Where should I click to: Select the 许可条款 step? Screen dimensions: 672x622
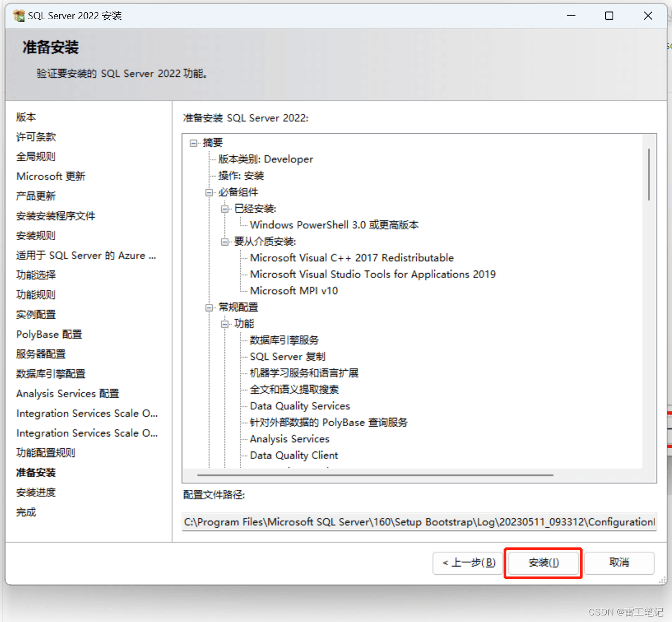pos(36,137)
